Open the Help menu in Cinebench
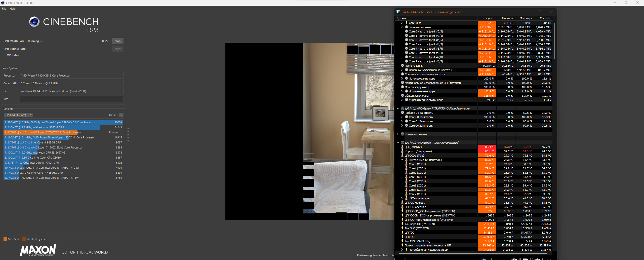 (13, 9)
